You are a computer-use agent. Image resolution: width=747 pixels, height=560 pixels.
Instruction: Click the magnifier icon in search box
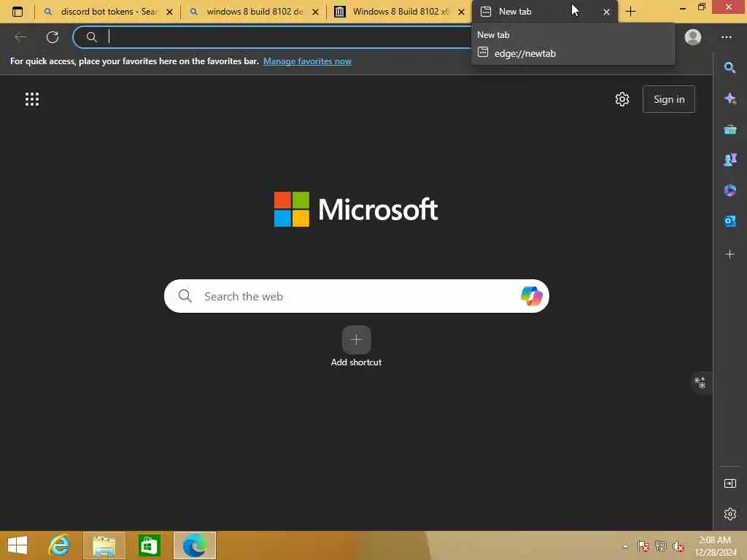185,296
